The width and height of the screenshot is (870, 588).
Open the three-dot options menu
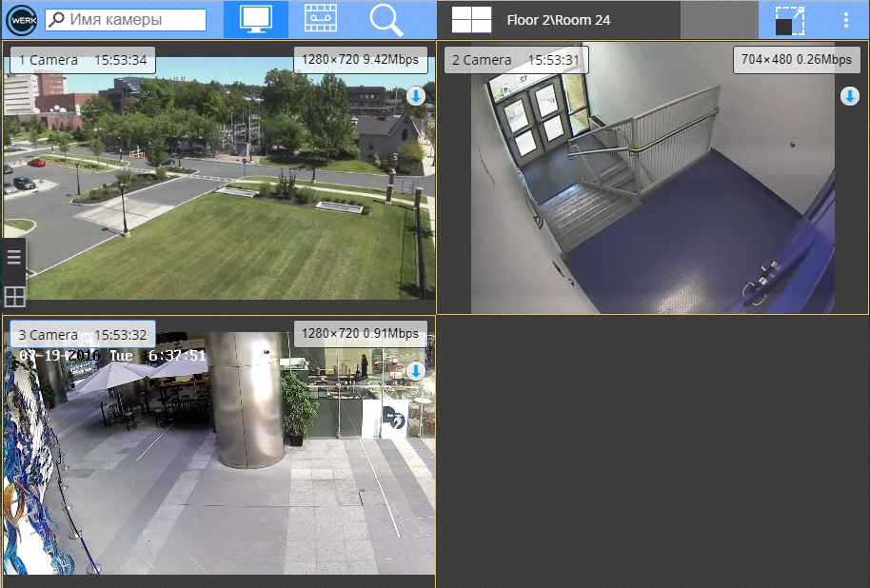coord(846,20)
